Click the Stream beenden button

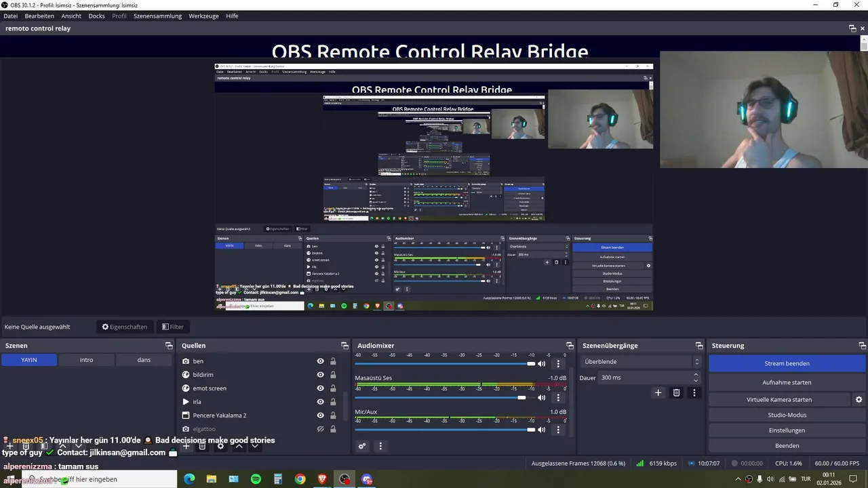click(787, 363)
